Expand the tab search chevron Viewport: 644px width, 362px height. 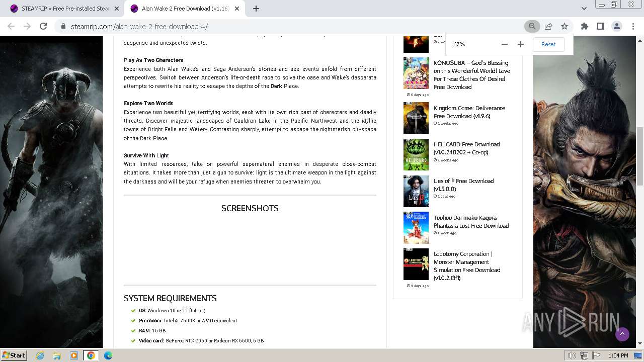tap(584, 9)
